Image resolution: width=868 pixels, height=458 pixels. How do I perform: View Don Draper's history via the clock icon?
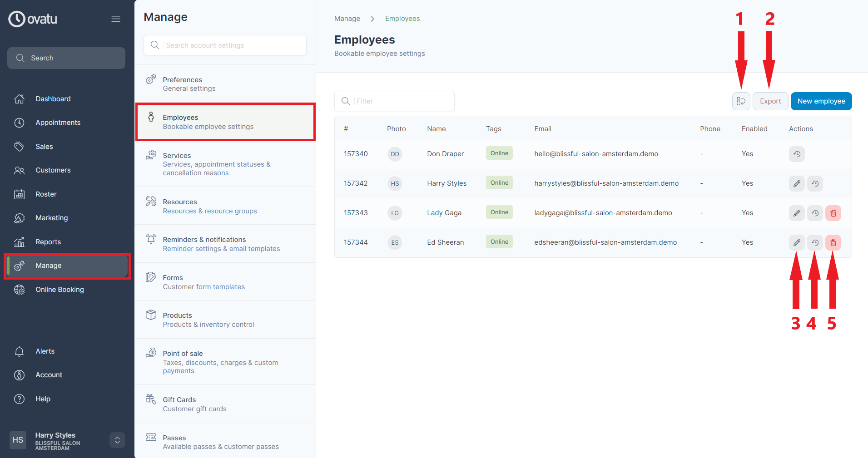coord(796,154)
